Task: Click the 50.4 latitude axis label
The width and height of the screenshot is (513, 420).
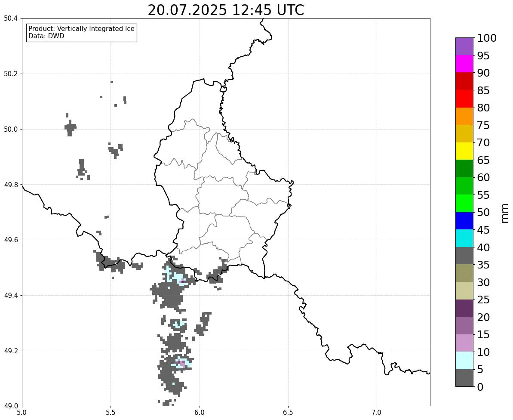Action: click(x=10, y=19)
